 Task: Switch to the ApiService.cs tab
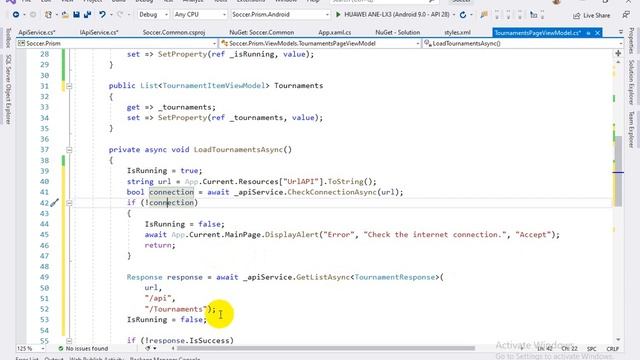(x=37, y=32)
